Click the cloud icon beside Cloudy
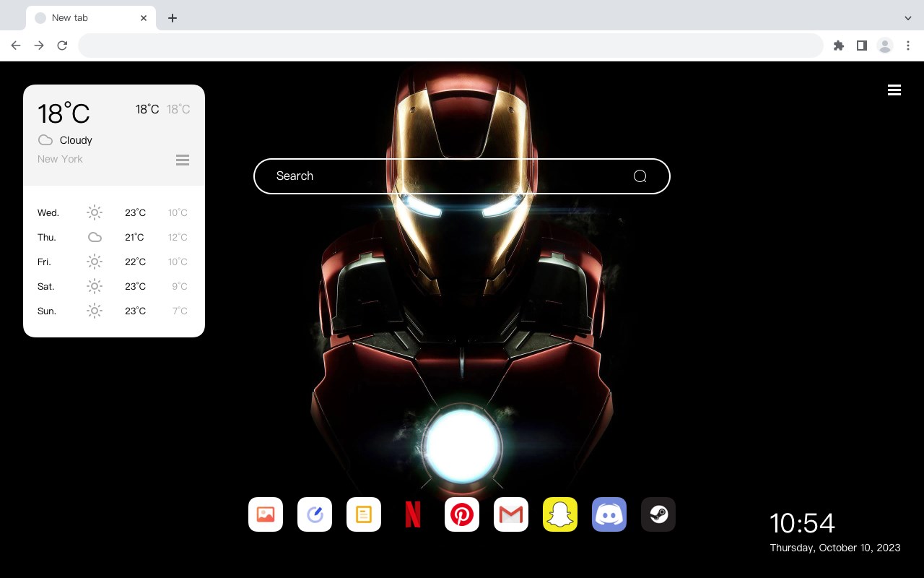Image resolution: width=924 pixels, height=578 pixels. click(x=45, y=140)
